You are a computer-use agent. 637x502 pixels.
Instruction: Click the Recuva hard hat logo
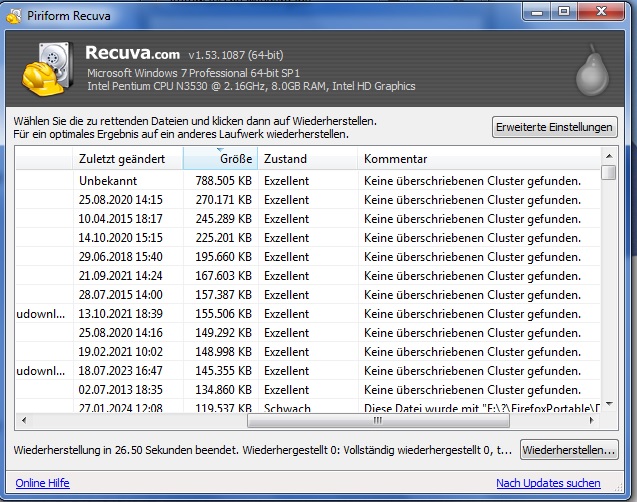48,69
